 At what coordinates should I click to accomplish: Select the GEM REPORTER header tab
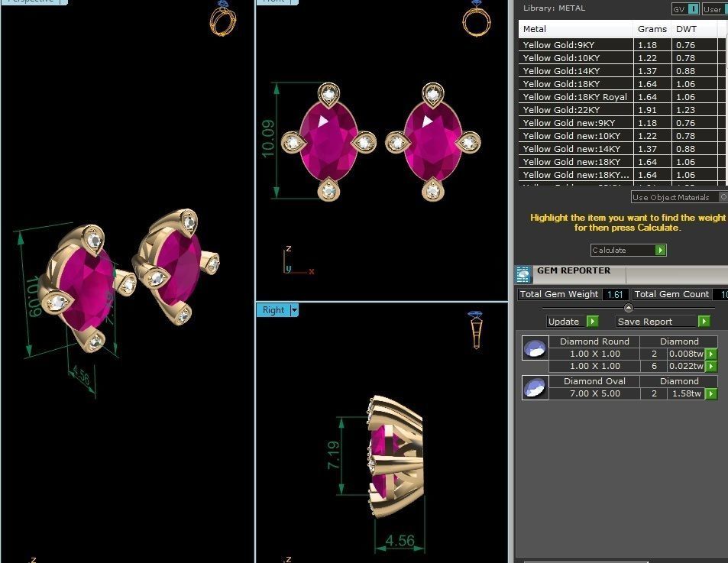[574, 270]
